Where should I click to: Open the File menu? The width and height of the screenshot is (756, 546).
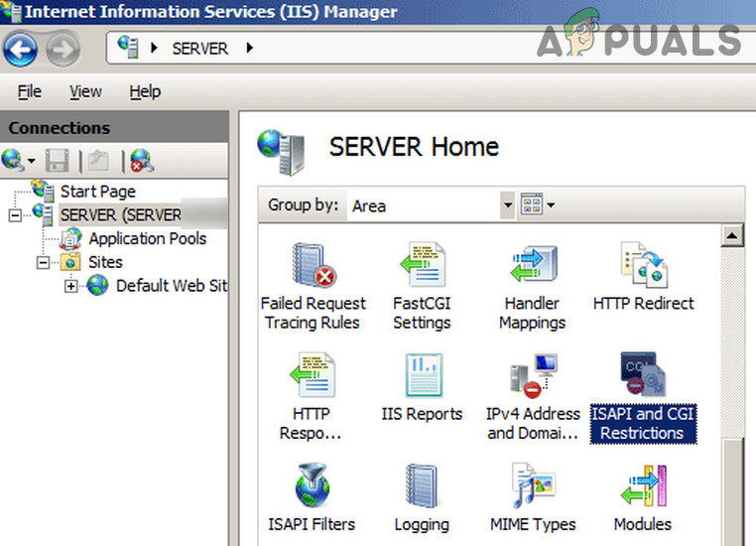coord(30,91)
